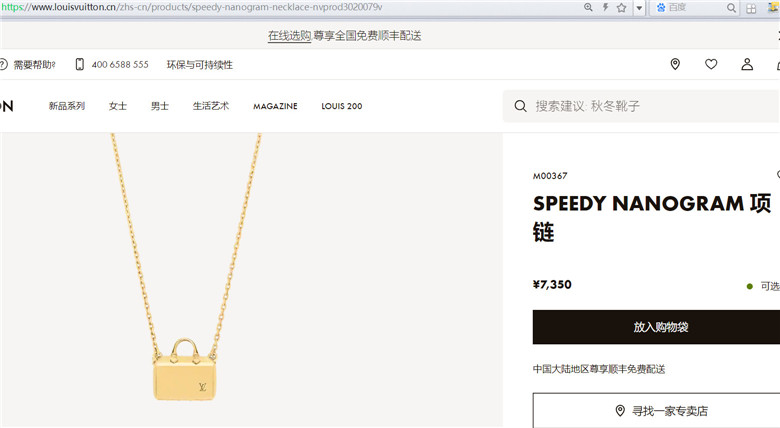Screen dimensions: 780x428
Task: Click the 搜索建议 search field
Action: click(x=642, y=106)
